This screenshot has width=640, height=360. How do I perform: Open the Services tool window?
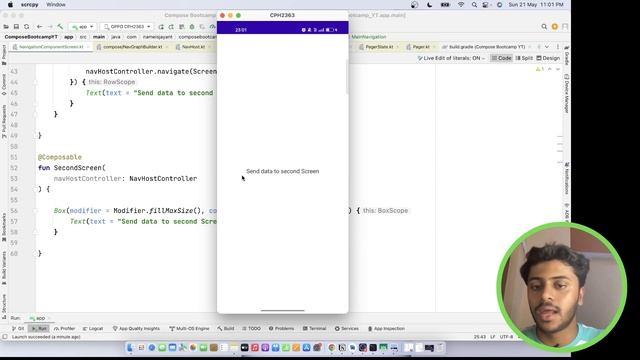pos(347,328)
